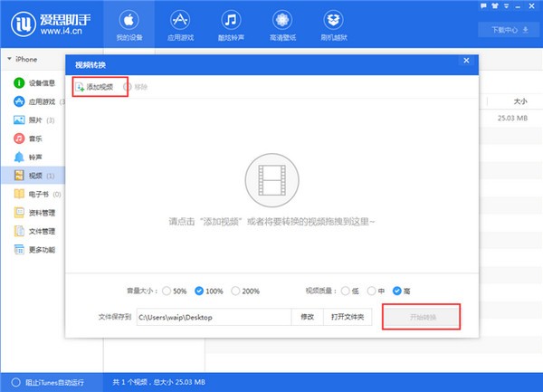Close the 爱思助手 main window
Image resolution: width=543 pixels, height=392 pixels.
pyautogui.click(x=532, y=6)
